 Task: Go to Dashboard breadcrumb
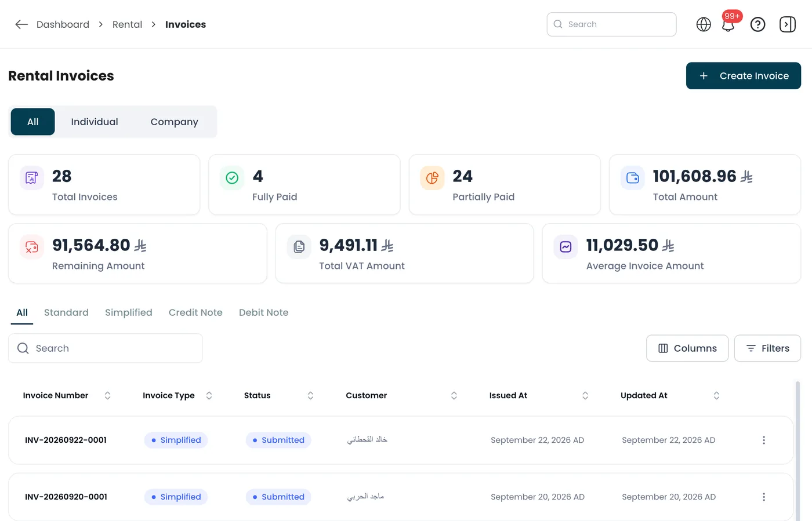(63, 24)
